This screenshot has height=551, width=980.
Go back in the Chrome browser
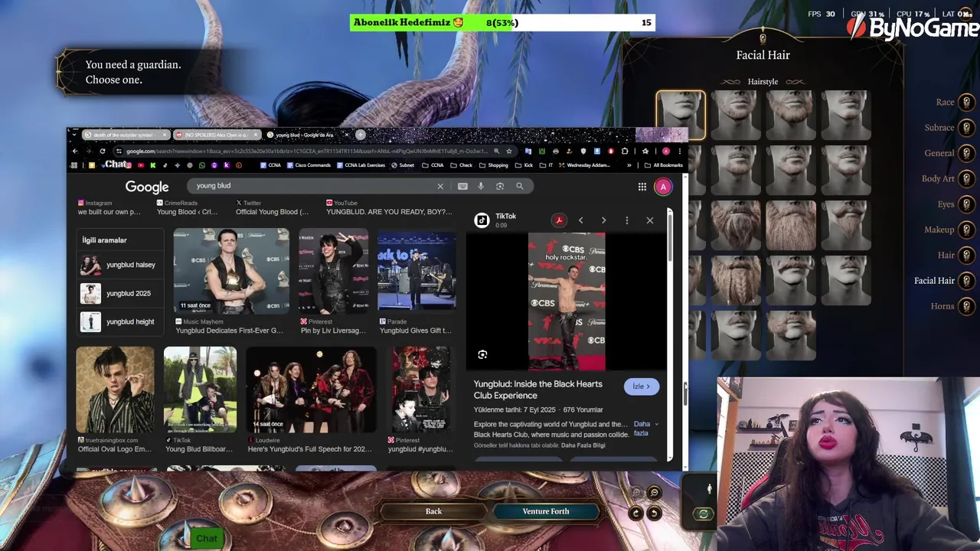click(x=75, y=151)
